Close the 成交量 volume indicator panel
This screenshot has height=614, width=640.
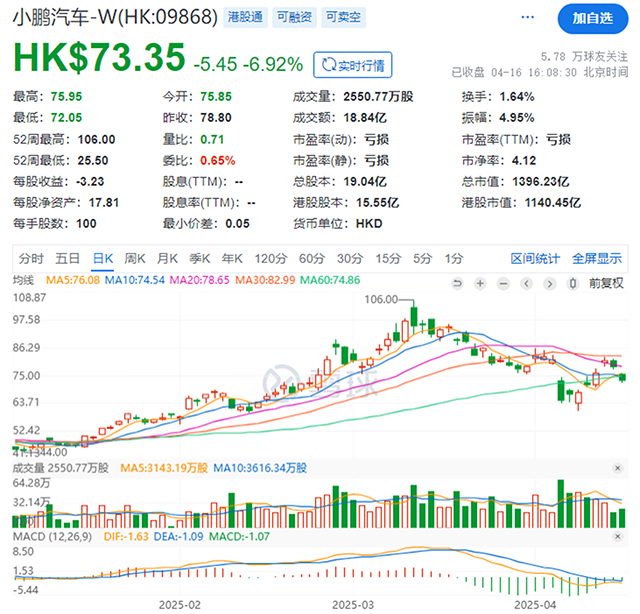pyautogui.click(x=618, y=468)
